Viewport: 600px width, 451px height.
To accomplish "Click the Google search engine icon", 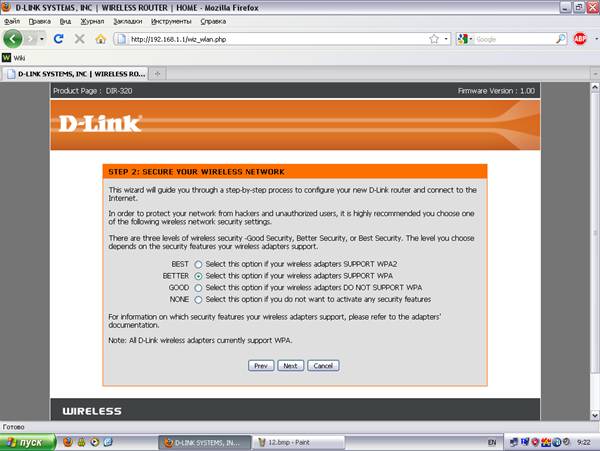I will [x=463, y=39].
